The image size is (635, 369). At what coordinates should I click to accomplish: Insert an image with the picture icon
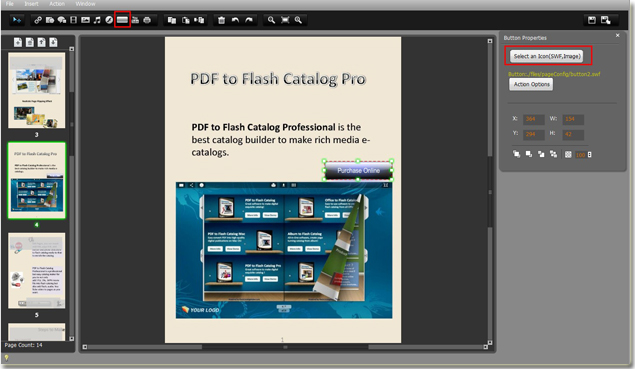(85, 20)
